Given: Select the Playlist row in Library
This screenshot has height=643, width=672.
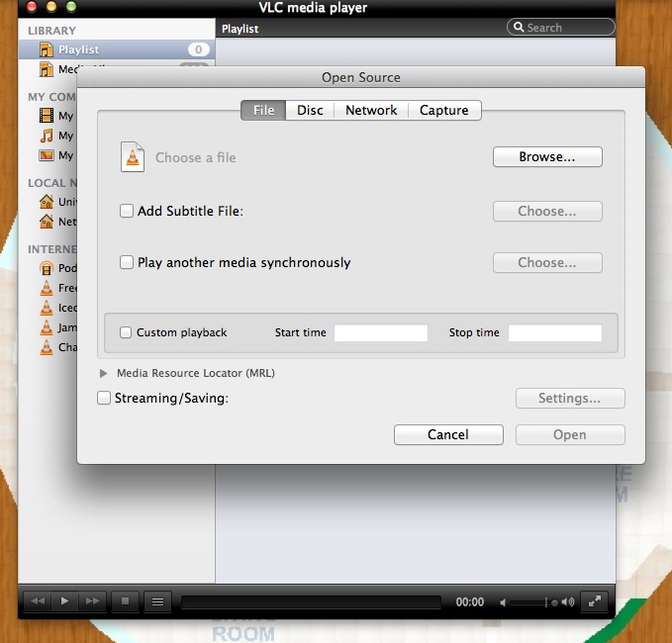Looking at the screenshot, I should 117,49.
